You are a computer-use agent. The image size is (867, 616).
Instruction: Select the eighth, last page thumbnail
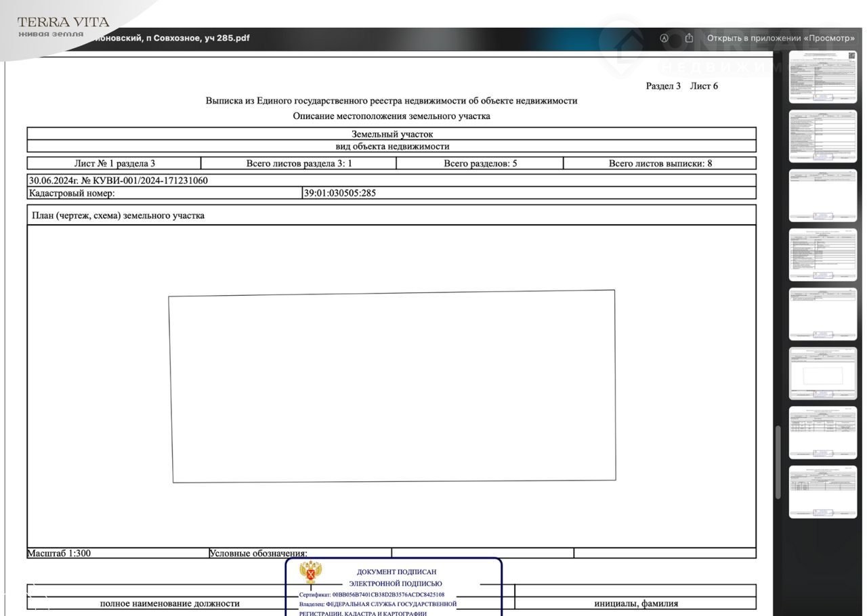(x=822, y=492)
